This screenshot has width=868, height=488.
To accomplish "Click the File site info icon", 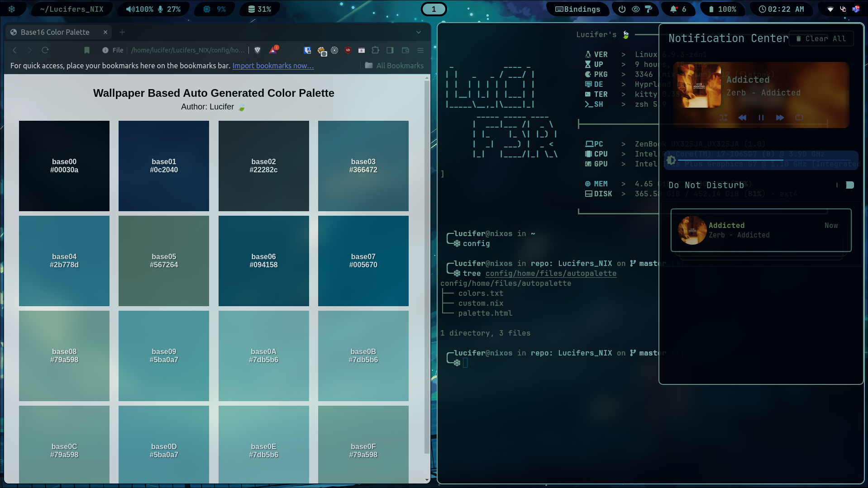I will coord(112,50).
